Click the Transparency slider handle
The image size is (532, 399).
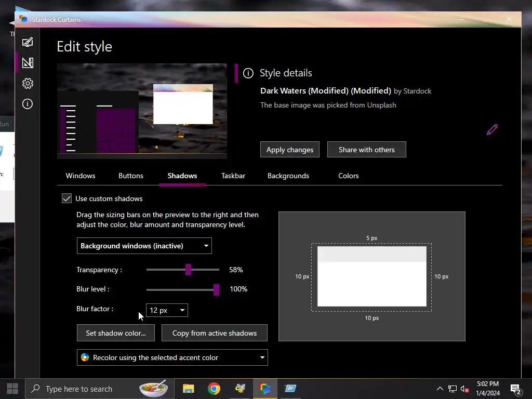coord(188,270)
